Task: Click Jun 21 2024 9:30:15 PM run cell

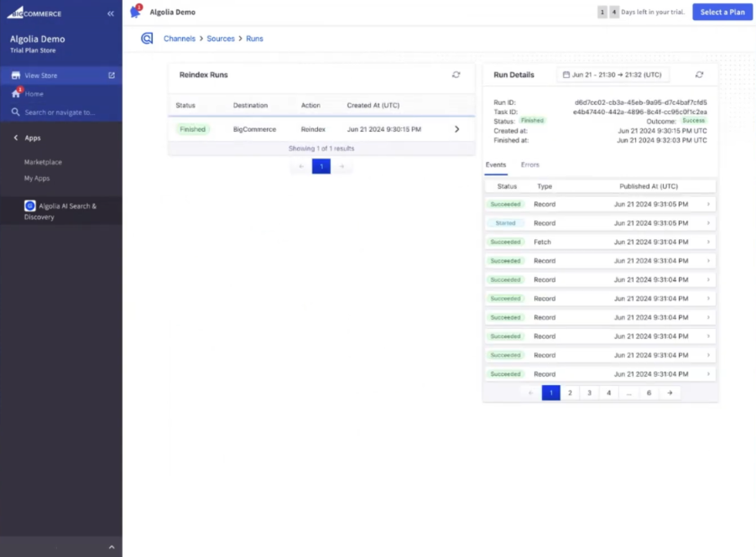Action: [x=384, y=129]
